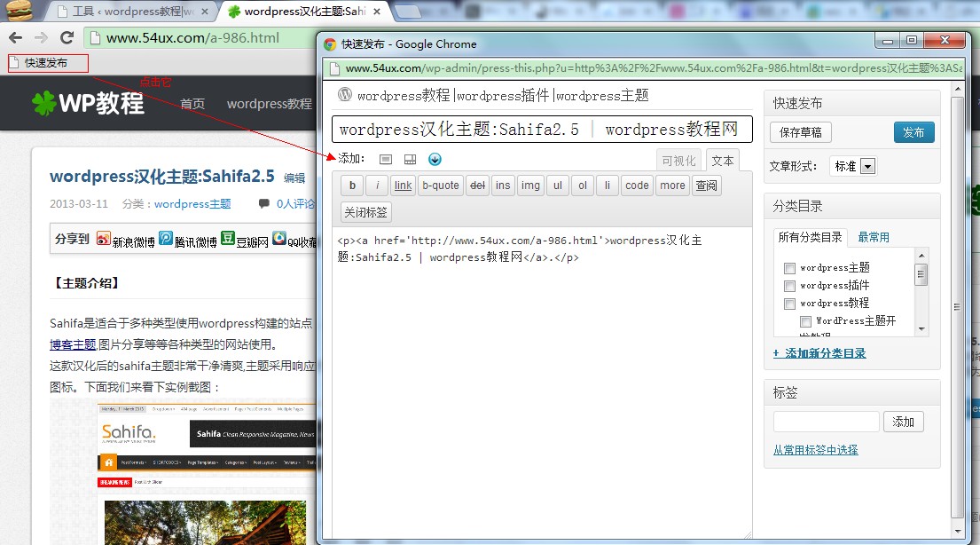980x545 pixels.
Task: Tick the wordpress教程 category checkbox
Action: (789, 303)
